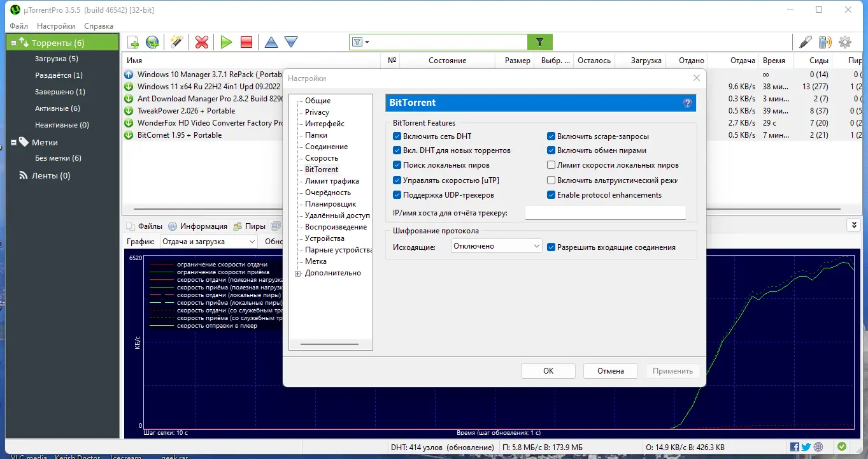Open the График dropdown showing Отдача и загрузка
868x459 pixels.
click(208, 242)
